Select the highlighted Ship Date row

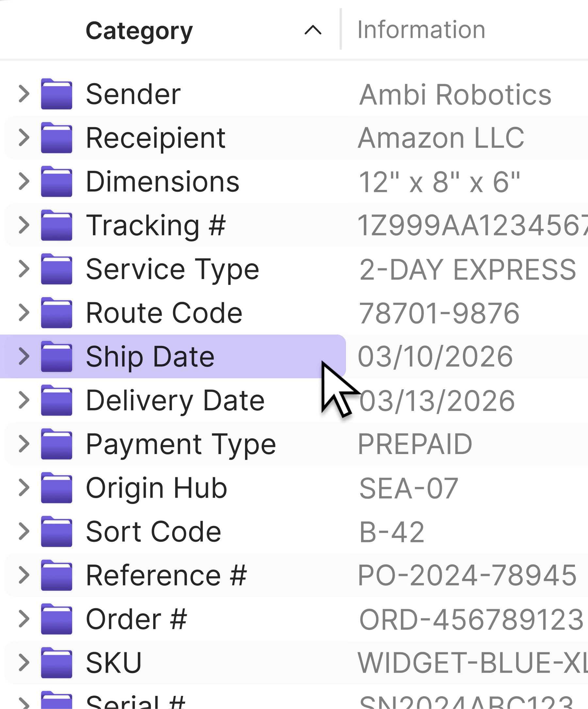(x=152, y=357)
